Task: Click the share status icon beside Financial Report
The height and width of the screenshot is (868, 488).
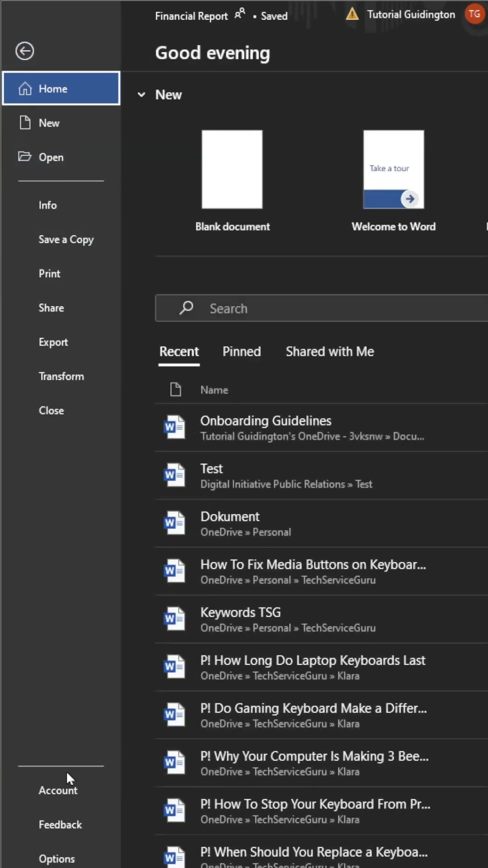Action: (240, 14)
